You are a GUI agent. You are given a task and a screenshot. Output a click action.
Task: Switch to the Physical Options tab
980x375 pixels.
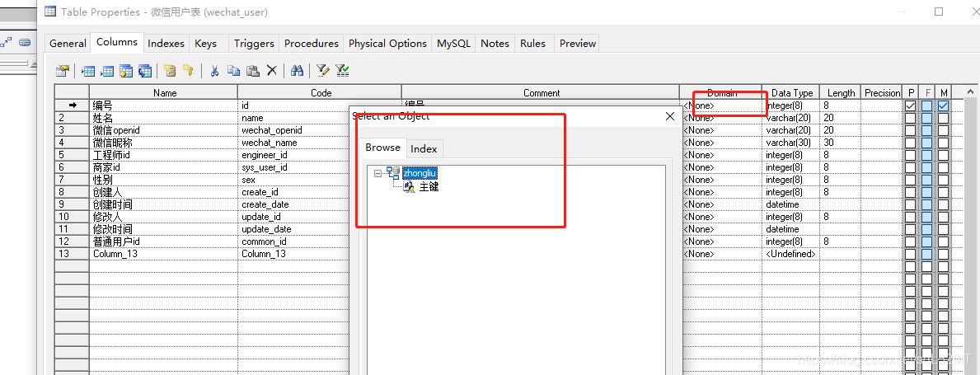click(387, 43)
